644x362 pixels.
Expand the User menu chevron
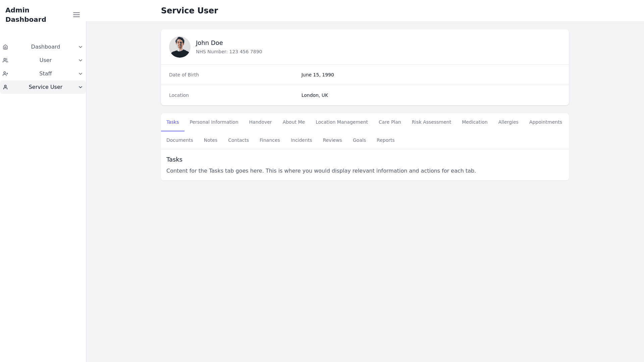tap(80, 60)
